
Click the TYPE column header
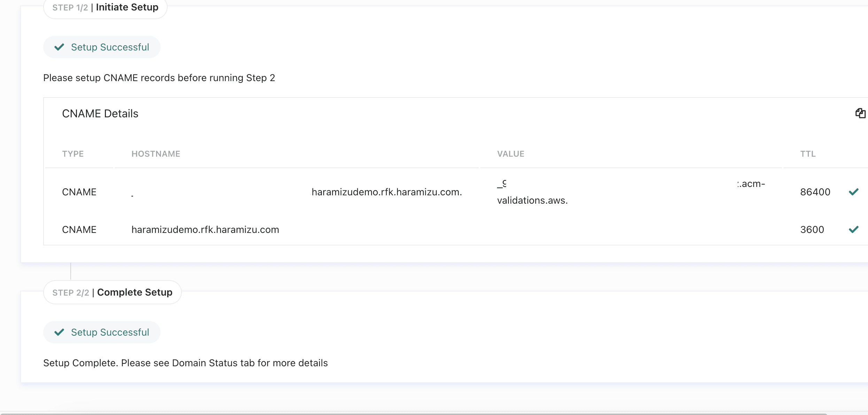73,154
